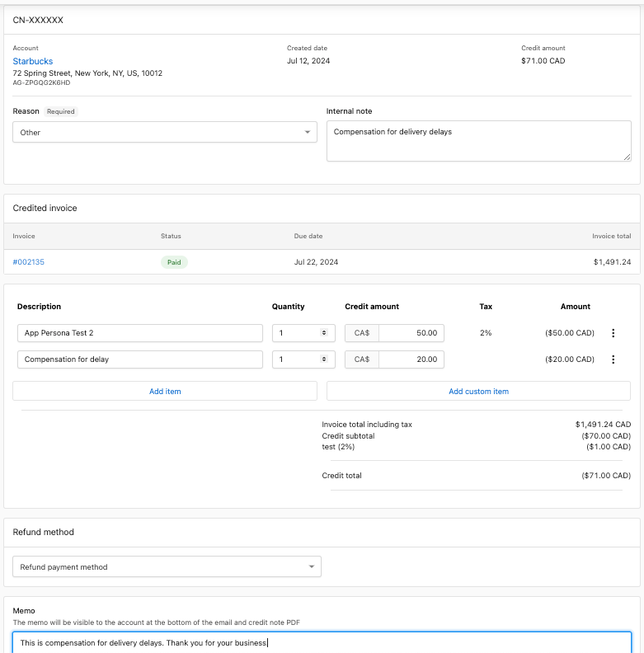The width and height of the screenshot is (644, 653).
Task: Click the test (2%) tax line label
Action: [x=338, y=447]
